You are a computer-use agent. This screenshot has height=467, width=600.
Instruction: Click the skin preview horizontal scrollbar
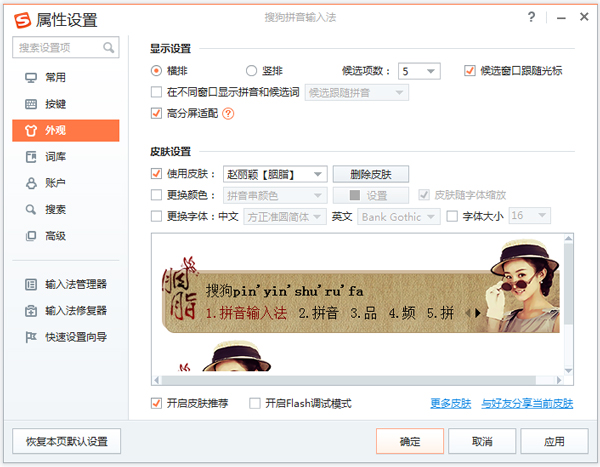[348, 380]
